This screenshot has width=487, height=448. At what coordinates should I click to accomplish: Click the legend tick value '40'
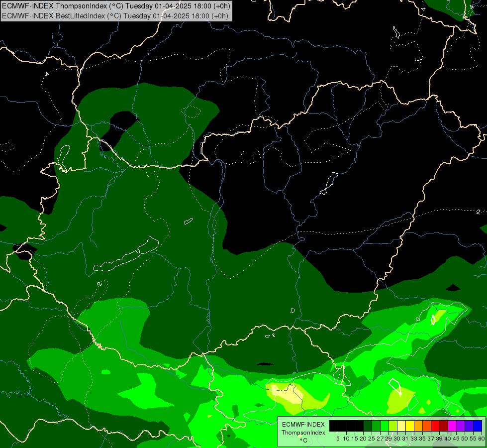(448, 439)
